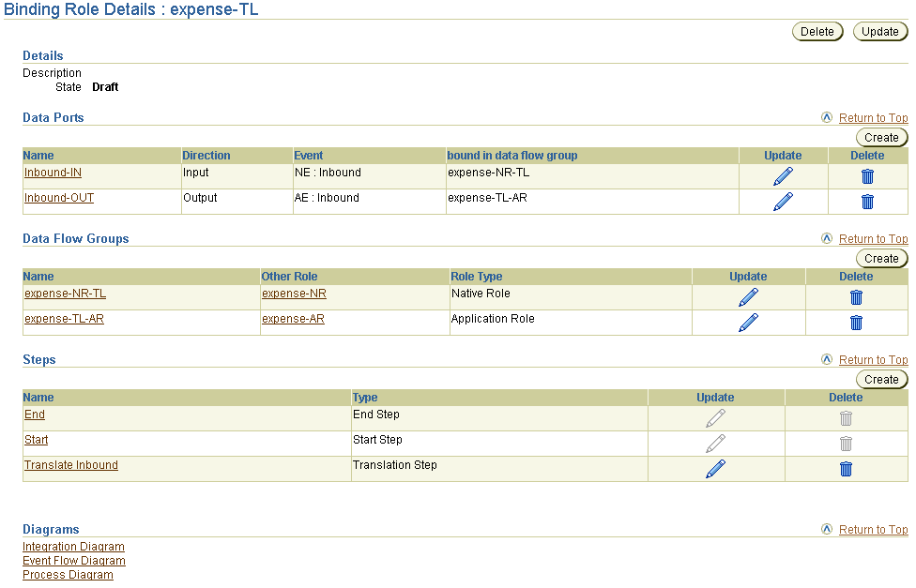Delete expense-TL-AR data flow group trash icon

(857, 322)
